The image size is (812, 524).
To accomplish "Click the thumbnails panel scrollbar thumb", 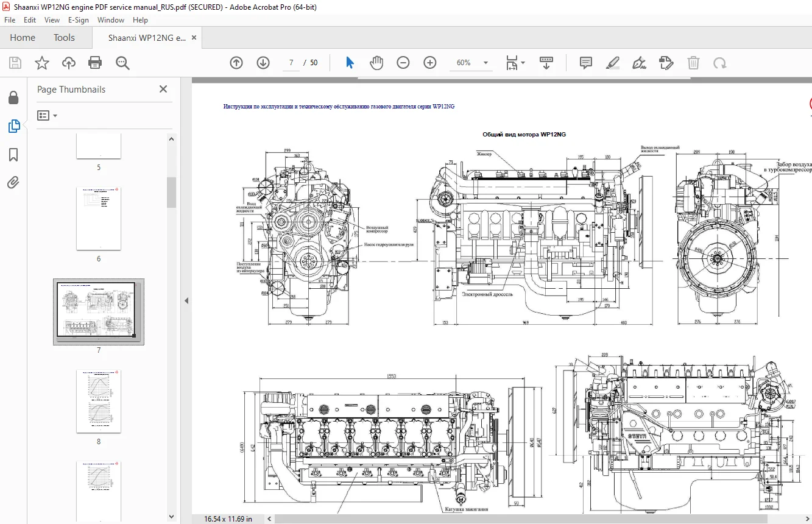I will [x=172, y=193].
